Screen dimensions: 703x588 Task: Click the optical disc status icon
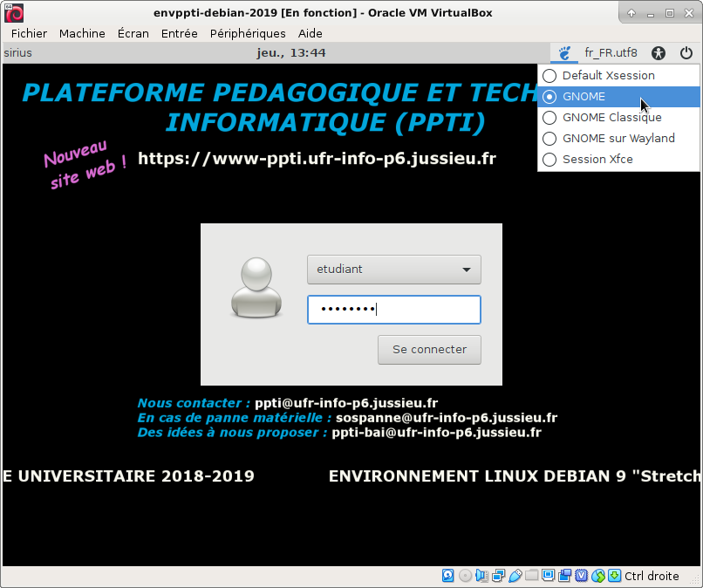click(x=465, y=576)
